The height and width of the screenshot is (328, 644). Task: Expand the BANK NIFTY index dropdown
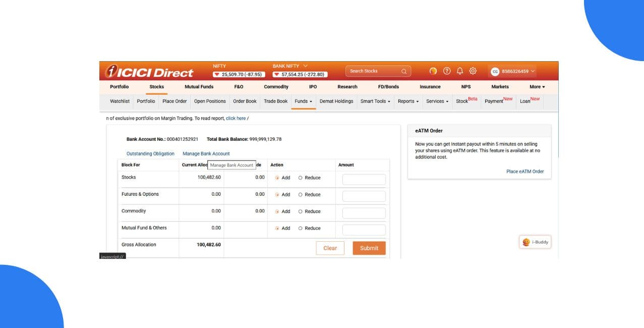pos(305,66)
